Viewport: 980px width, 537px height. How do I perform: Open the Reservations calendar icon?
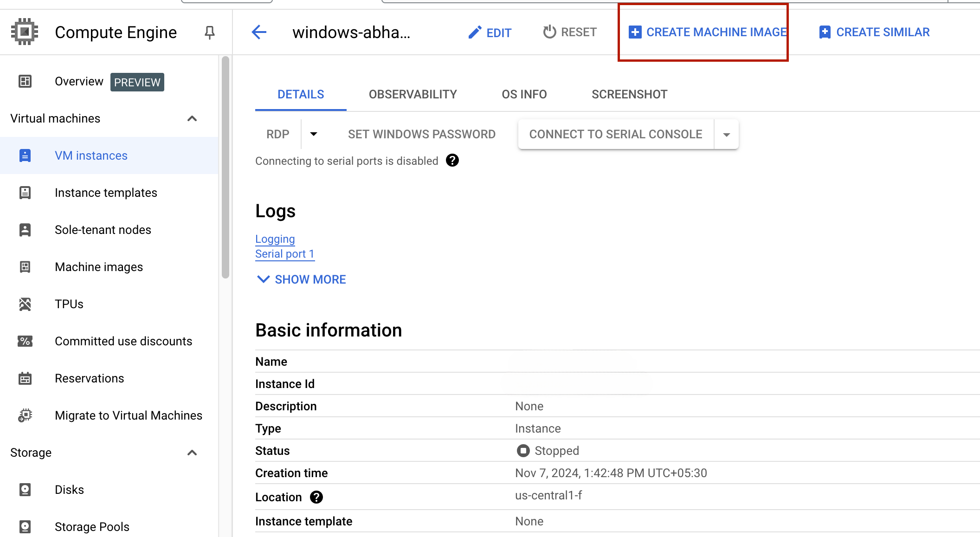pyautogui.click(x=25, y=378)
